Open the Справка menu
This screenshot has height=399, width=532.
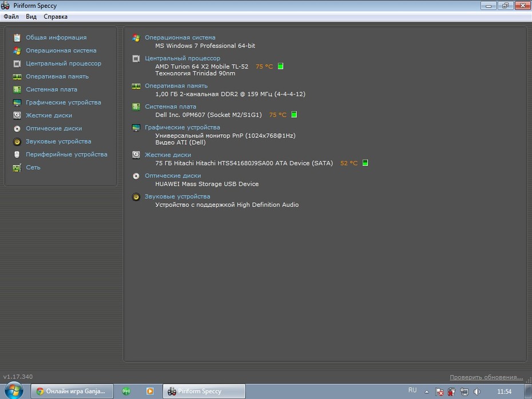pos(55,17)
